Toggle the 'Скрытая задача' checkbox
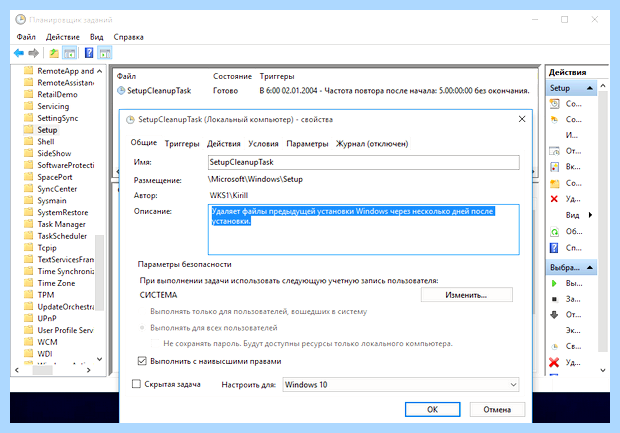620x433 pixels. coord(136,384)
